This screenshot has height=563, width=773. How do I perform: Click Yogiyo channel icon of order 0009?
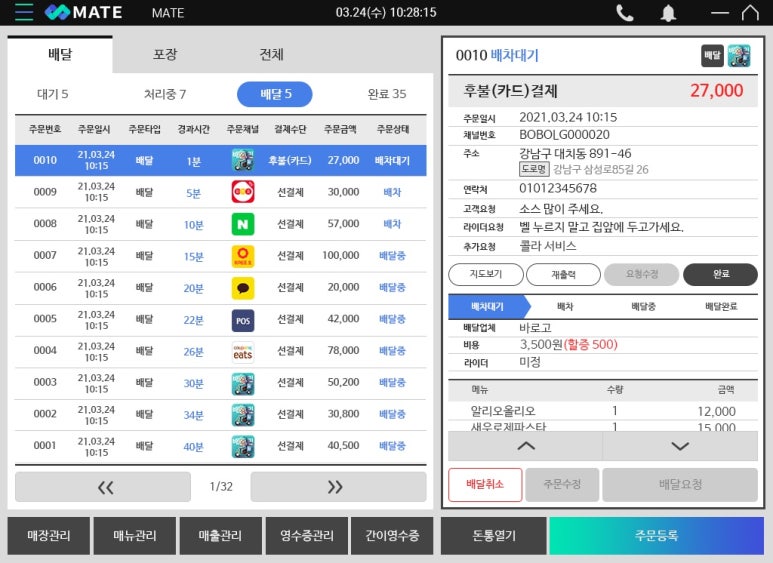pyautogui.click(x=243, y=192)
